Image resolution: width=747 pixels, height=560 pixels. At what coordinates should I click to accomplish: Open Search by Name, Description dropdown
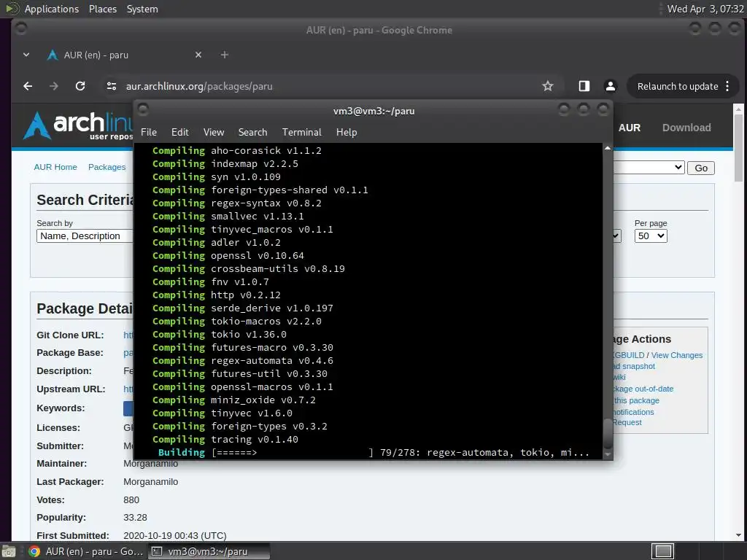point(85,236)
